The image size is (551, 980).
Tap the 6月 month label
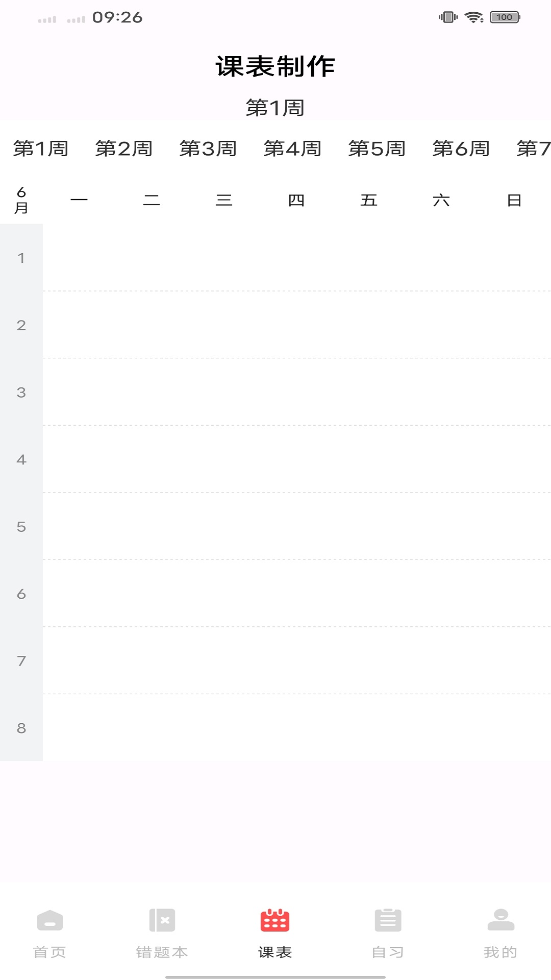click(x=21, y=200)
